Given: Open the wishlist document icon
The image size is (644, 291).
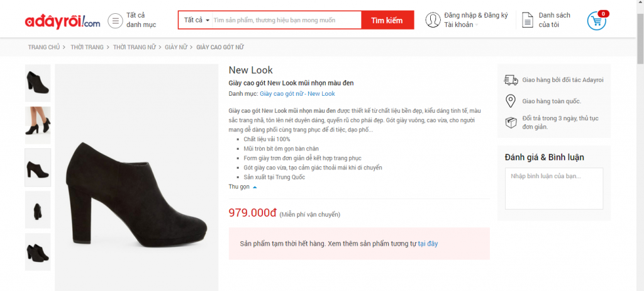Looking at the screenshot, I should click(x=528, y=20).
